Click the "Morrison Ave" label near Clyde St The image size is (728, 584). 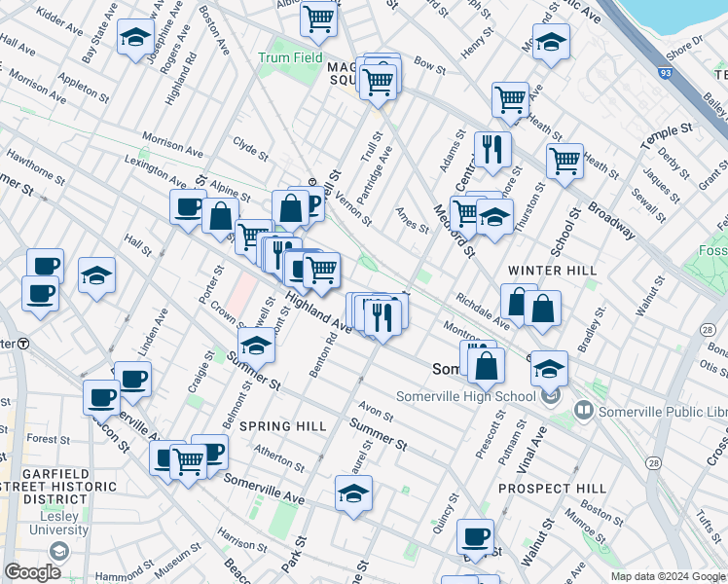click(x=172, y=144)
